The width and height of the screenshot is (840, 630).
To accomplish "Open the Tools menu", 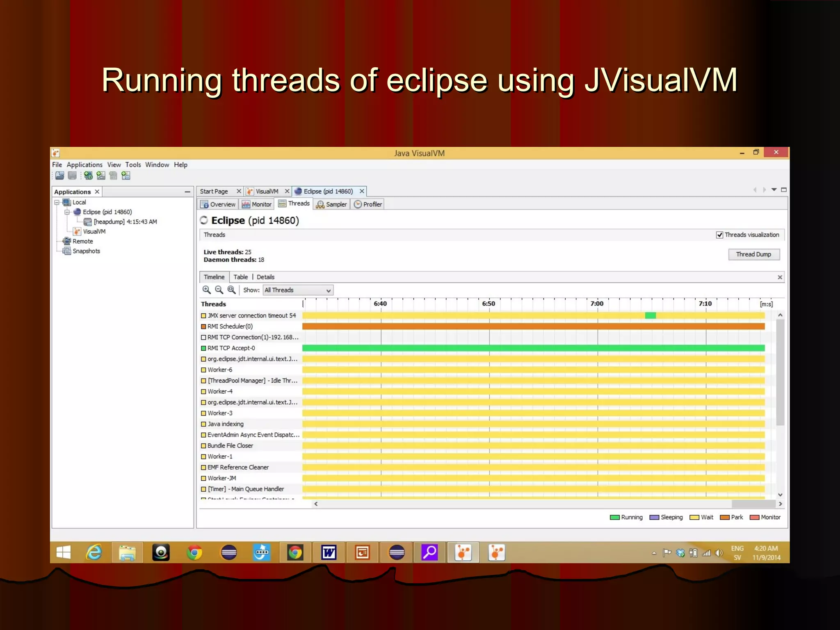I will tap(133, 165).
